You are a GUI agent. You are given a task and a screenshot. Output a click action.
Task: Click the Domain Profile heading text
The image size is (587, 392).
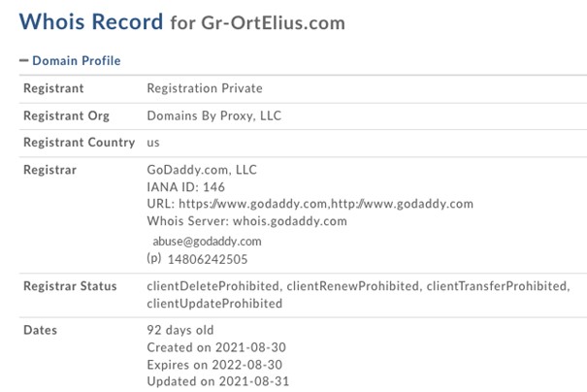(x=77, y=61)
